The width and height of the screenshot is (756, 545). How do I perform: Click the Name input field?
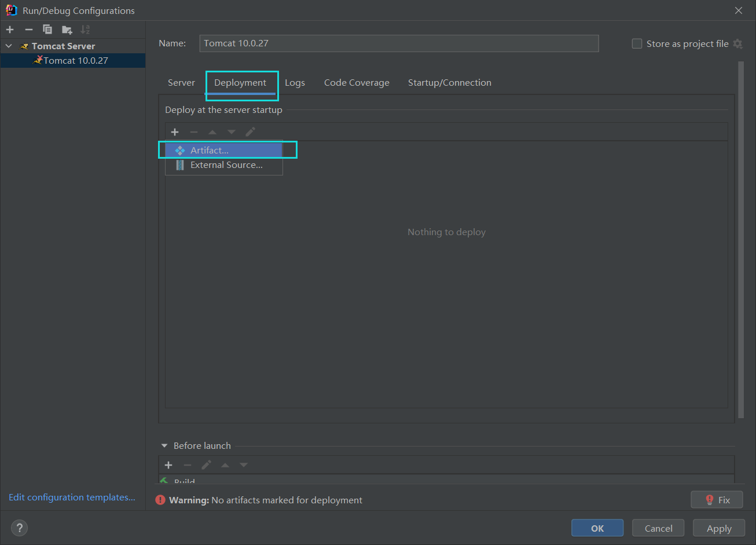(399, 43)
